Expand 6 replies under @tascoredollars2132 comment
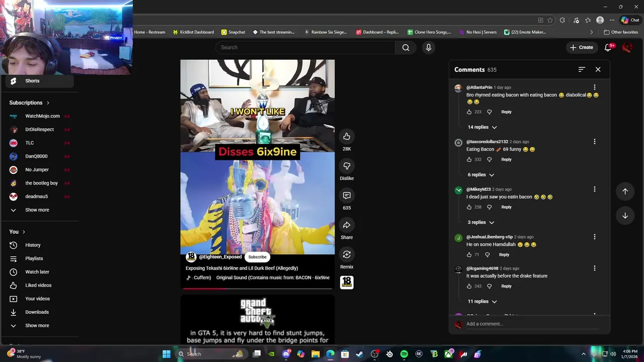 pyautogui.click(x=480, y=174)
